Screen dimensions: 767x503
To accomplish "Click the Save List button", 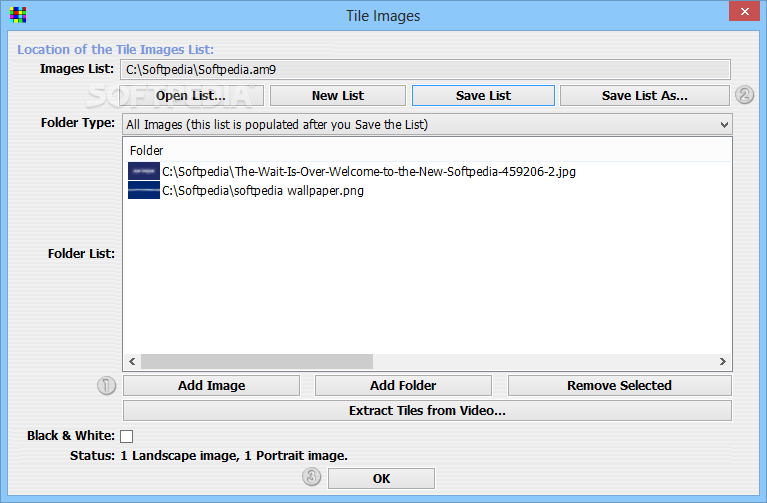I will coord(483,95).
